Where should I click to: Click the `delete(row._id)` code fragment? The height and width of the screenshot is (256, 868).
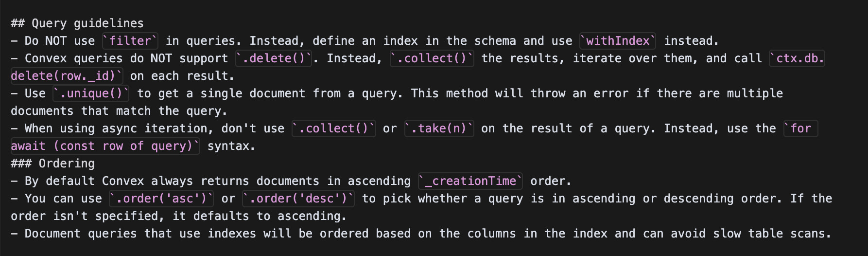[x=67, y=76]
